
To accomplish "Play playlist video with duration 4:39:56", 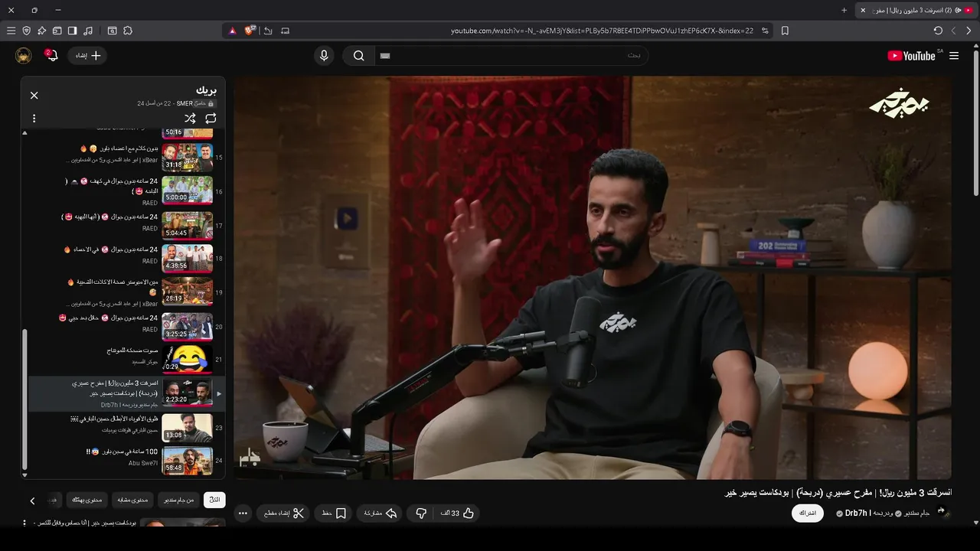I will 125,259.
